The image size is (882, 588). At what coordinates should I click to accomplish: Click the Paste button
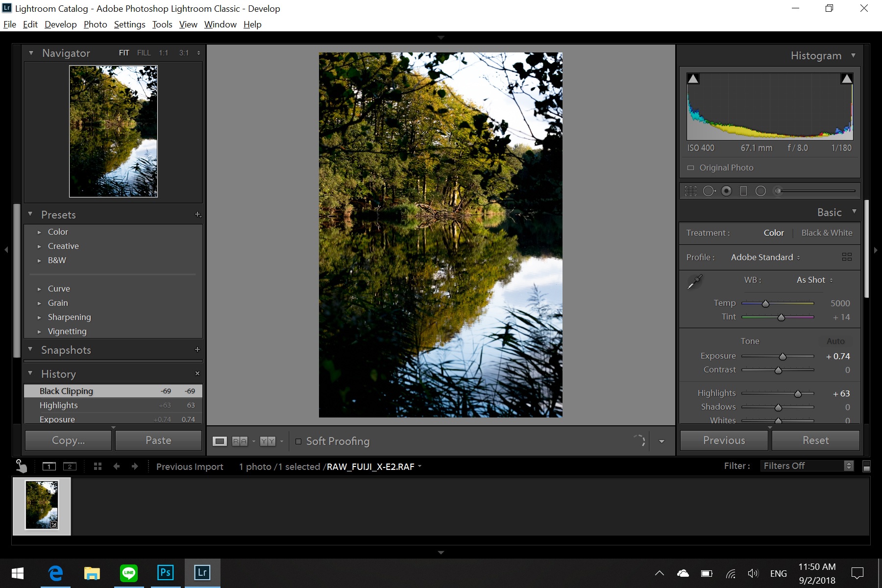coord(158,441)
